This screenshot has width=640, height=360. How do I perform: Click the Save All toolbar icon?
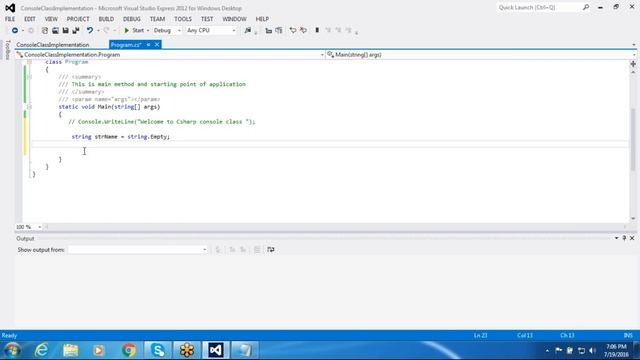(x=76, y=31)
